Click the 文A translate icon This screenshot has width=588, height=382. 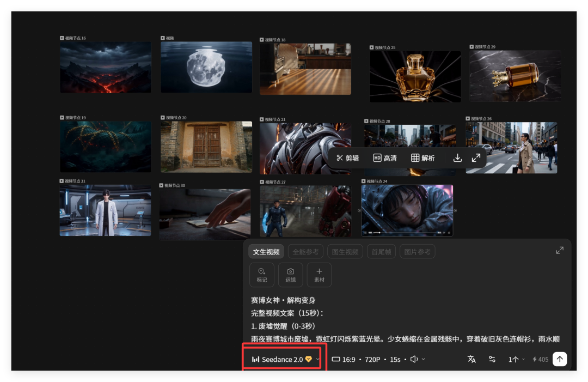tap(471, 359)
